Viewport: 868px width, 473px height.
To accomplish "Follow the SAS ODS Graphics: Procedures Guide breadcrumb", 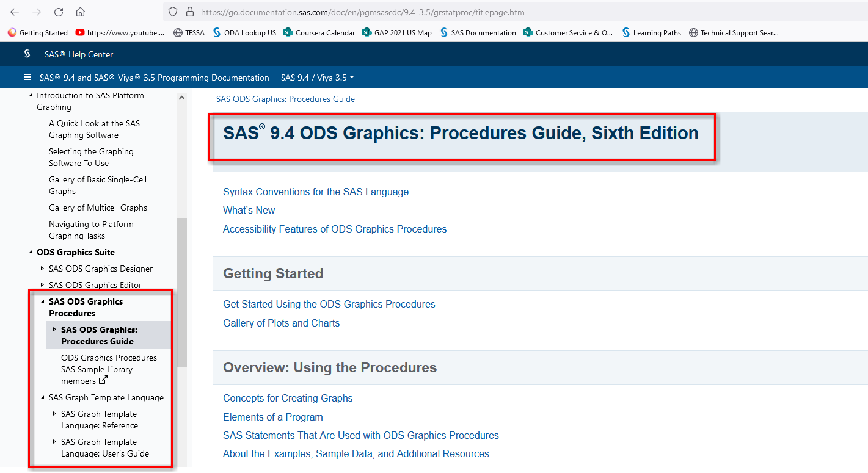I will pyautogui.click(x=285, y=99).
